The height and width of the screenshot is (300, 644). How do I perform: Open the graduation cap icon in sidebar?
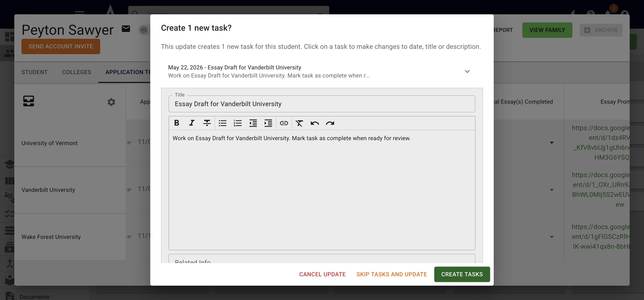[9, 164]
